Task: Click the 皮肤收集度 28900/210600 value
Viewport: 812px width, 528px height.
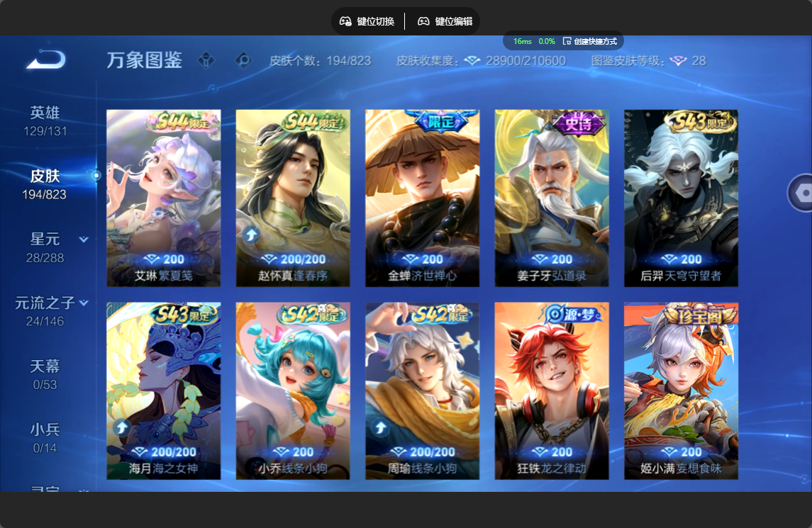Action: [x=525, y=61]
